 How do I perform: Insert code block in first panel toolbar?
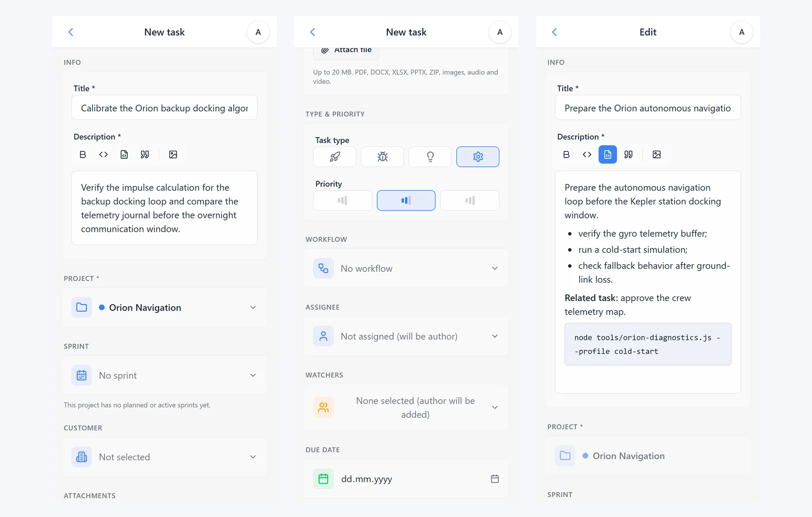124,155
